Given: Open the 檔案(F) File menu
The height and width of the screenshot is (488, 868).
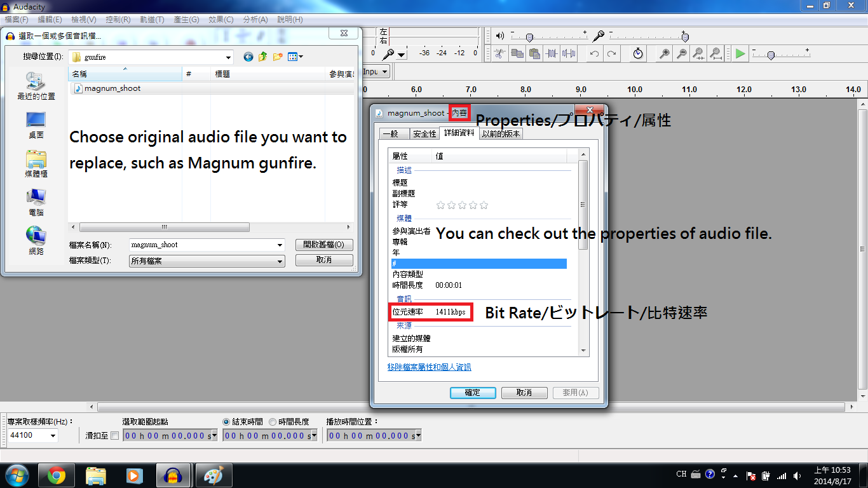Looking at the screenshot, I should [17, 20].
